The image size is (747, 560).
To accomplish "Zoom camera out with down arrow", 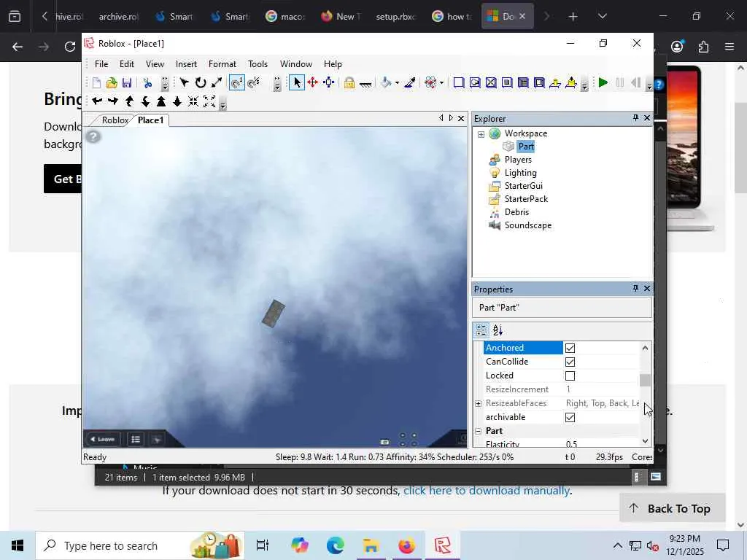I will tap(177, 101).
